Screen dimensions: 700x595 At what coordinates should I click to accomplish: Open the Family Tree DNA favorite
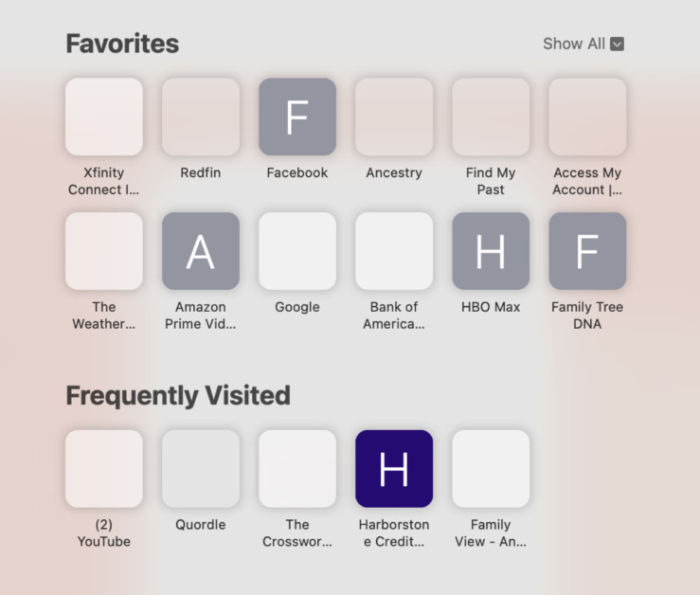click(587, 251)
